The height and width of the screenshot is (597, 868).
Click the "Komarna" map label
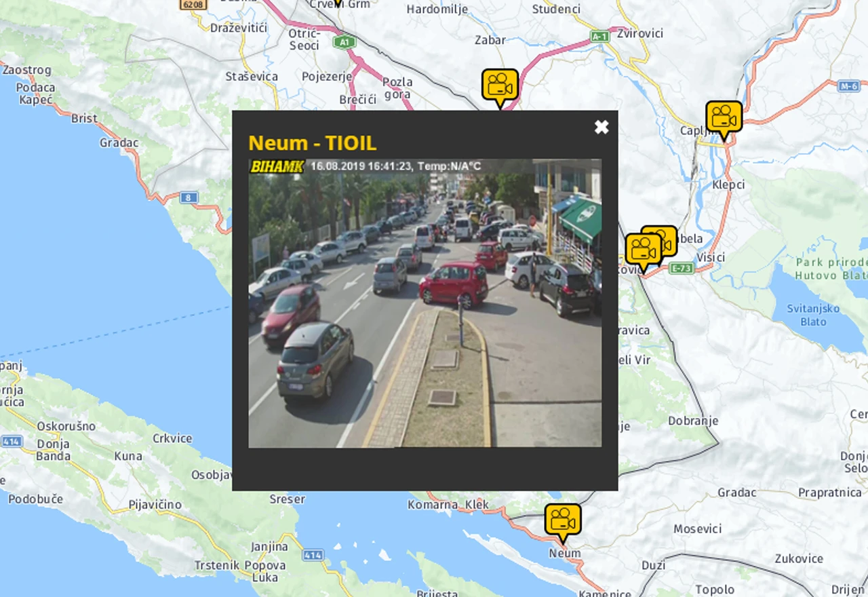(433, 505)
